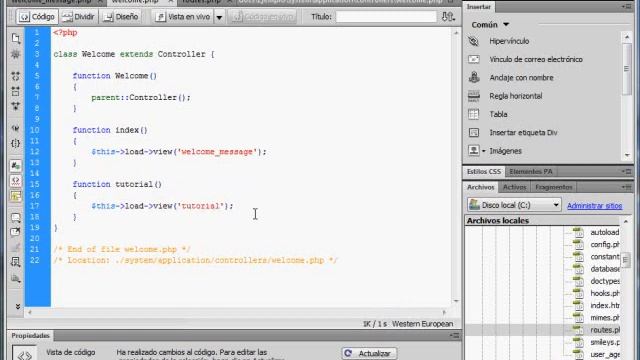This screenshot has width=640, height=360.
Task: Insert a Hipervínculo
Action: pos(509,41)
